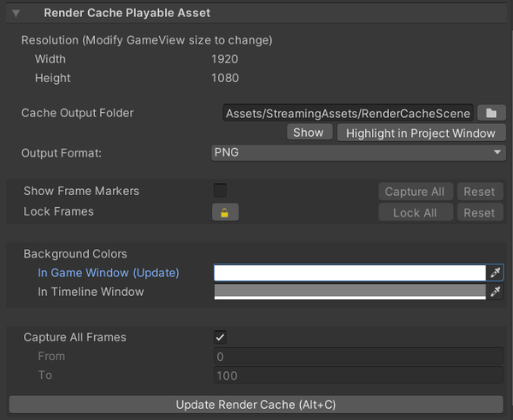
Task: Enable the Show Frame Markers checkbox
Action: coord(221,191)
